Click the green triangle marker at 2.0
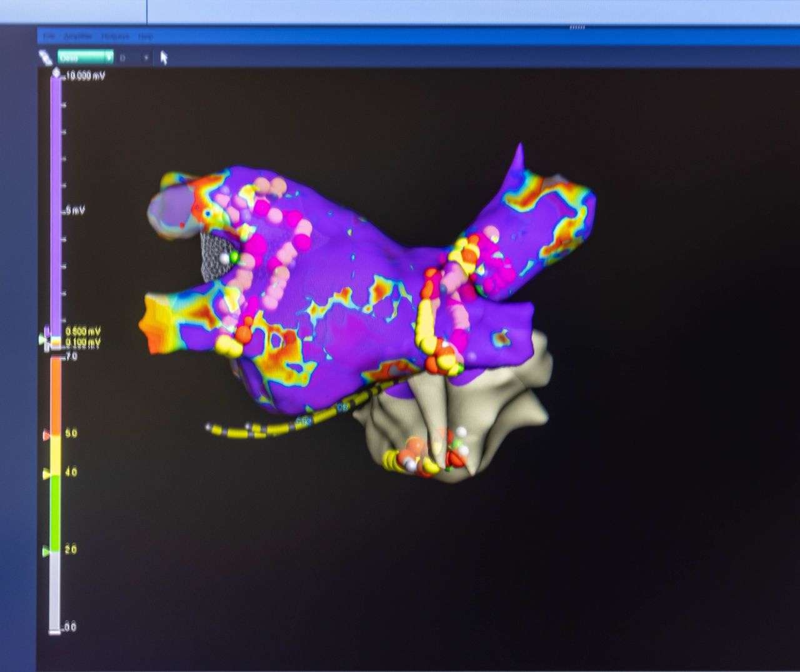 click(x=46, y=551)
